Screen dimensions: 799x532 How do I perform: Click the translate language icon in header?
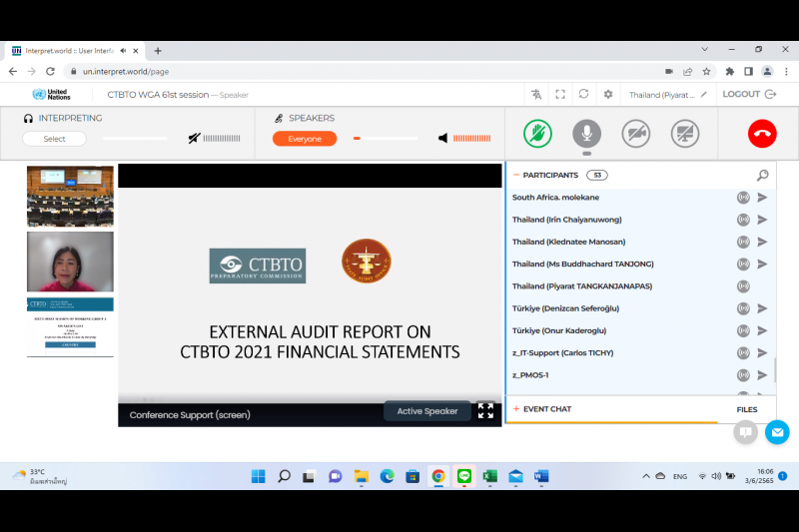coord(536,95)
